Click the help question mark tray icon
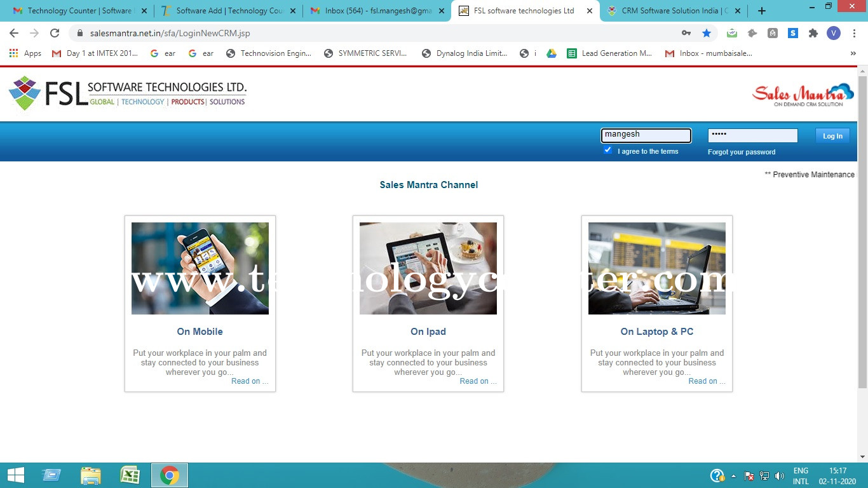Viewport: 868px width, 488px height. pyautogui.click(x=717, y=475)
